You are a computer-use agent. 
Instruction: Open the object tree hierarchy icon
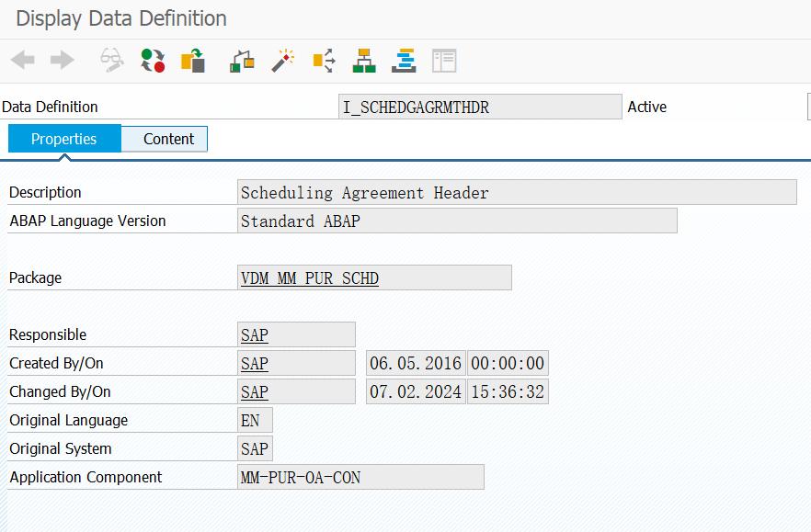click(x=362, y=60)
